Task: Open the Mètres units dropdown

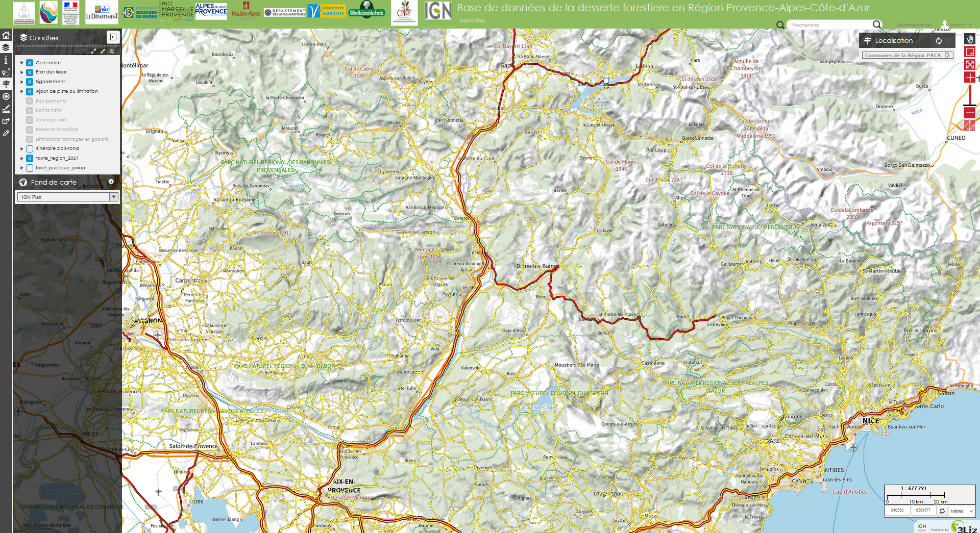Action: pos(961,511)
